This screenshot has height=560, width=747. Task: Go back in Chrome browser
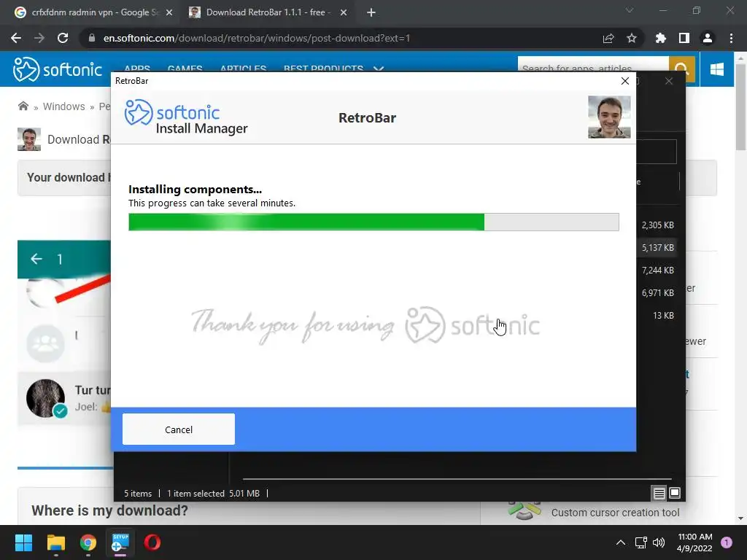coord(16,38)
